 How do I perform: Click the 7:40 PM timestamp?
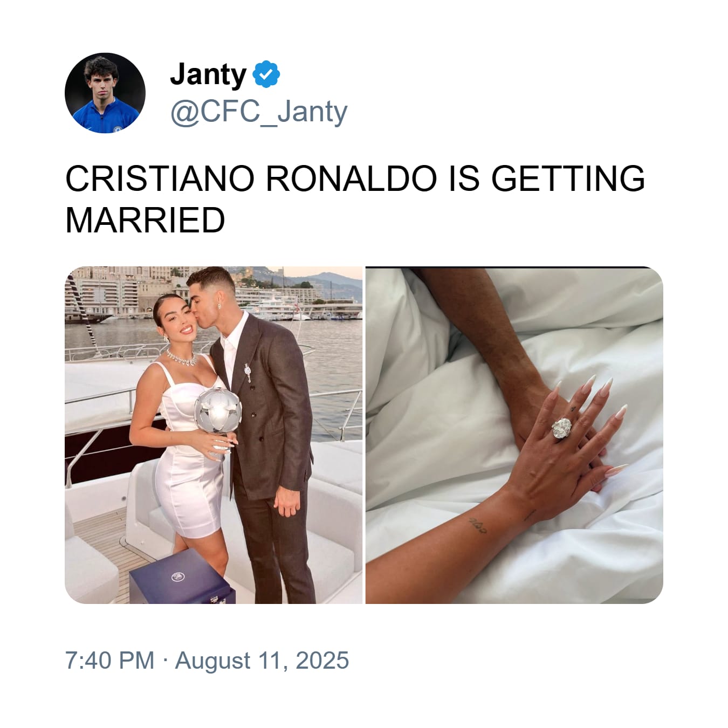109,661
